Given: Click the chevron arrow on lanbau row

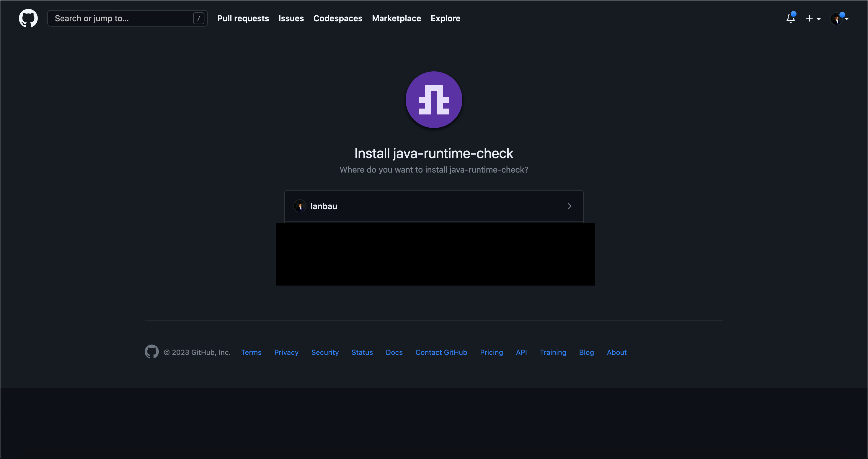Looking at the screenshot, I should coord(570,206).
